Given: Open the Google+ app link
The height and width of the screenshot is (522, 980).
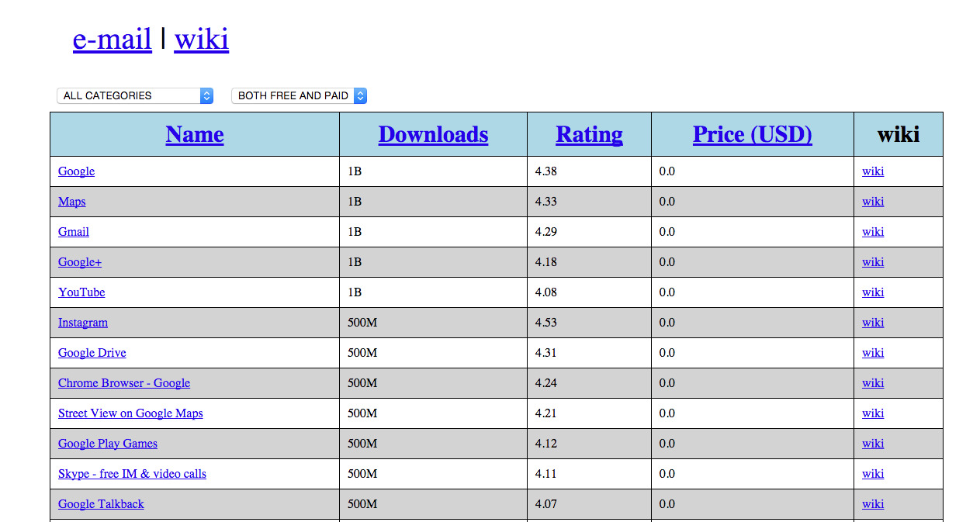Looking at the screenshot, I should click(80, 262).
